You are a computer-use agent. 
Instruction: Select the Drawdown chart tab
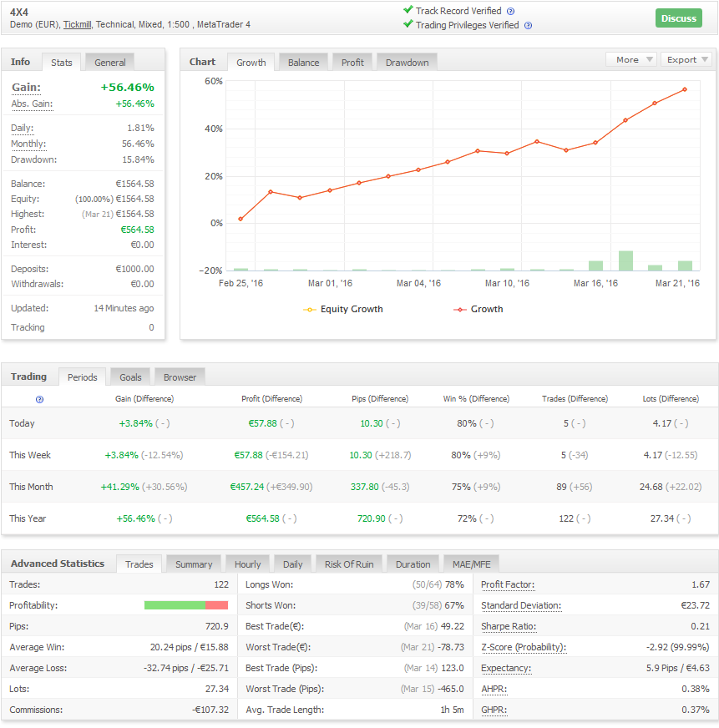(x=407, y=63)
